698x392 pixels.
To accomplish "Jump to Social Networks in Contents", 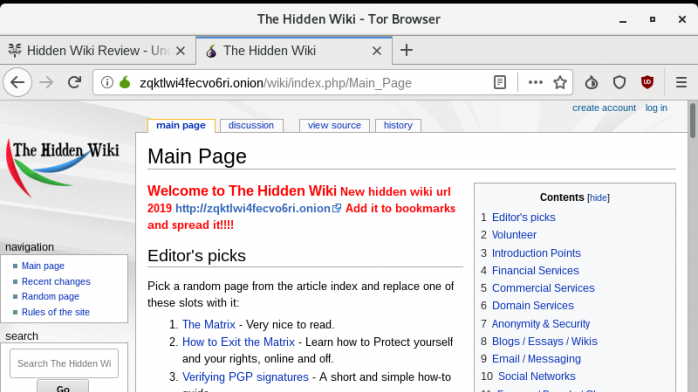I will [536, 376].
